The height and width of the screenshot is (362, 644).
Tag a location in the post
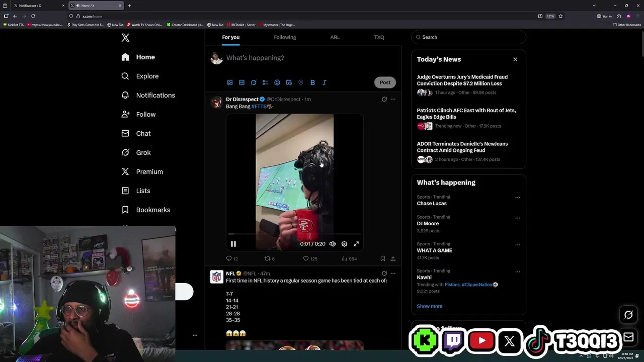(x=301, y=82)
